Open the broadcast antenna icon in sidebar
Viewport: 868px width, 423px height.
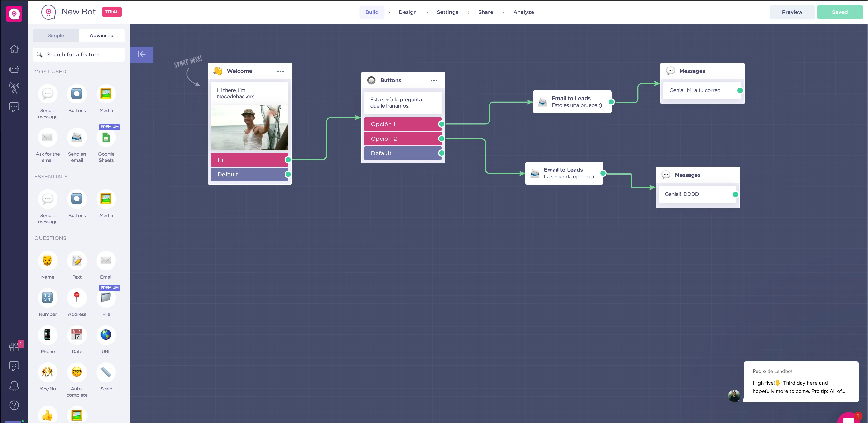(x=14, y=88)
